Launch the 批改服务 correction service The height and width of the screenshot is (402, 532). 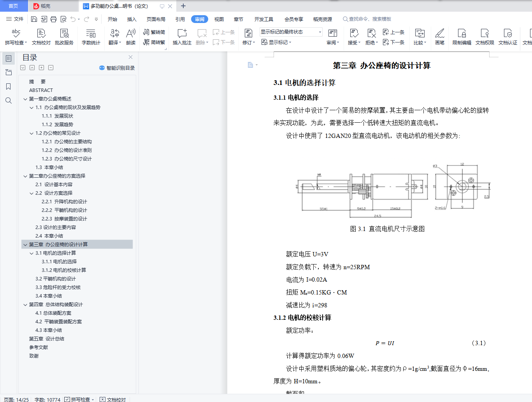click(x=64, y=37)
